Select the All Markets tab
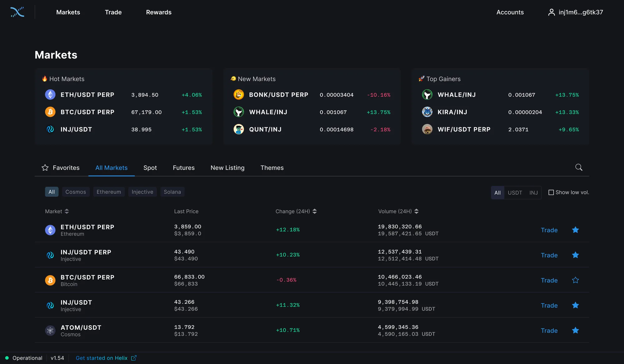The image size is (624, 364). [x=111, y=168]
